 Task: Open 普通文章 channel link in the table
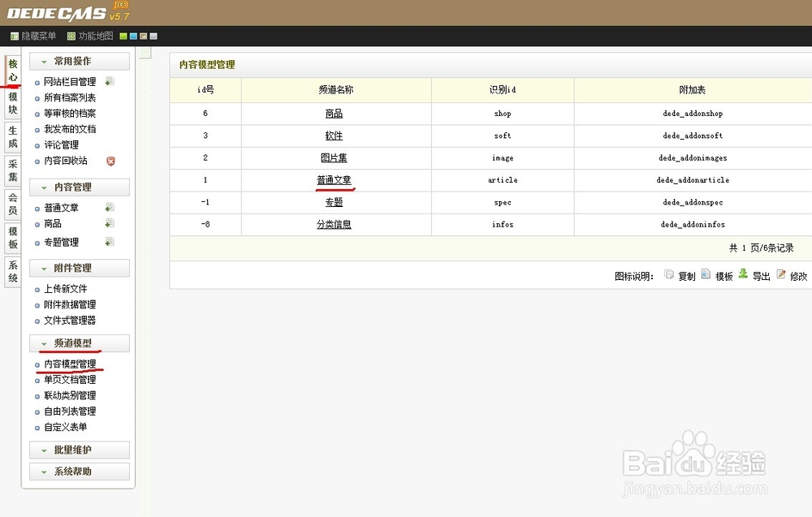[x=335, y=179]
